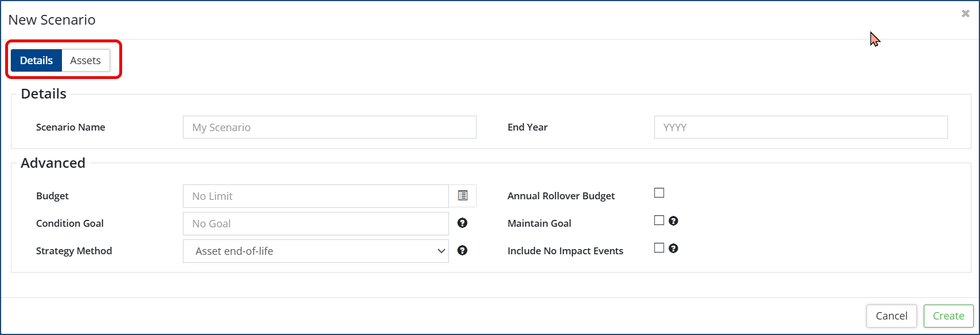
Task: Click the End Year input
Action: point(801,127)
